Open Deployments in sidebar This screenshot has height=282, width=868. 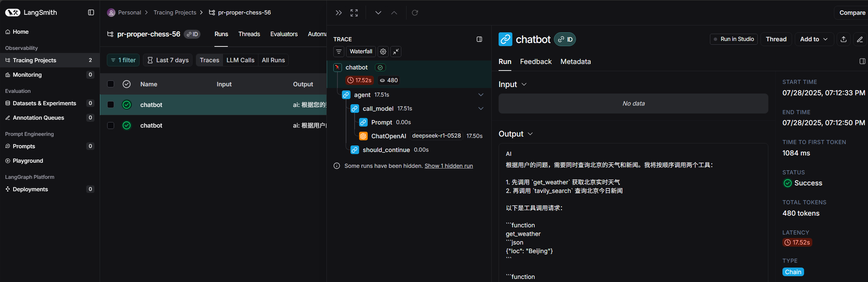click(49, 189)
